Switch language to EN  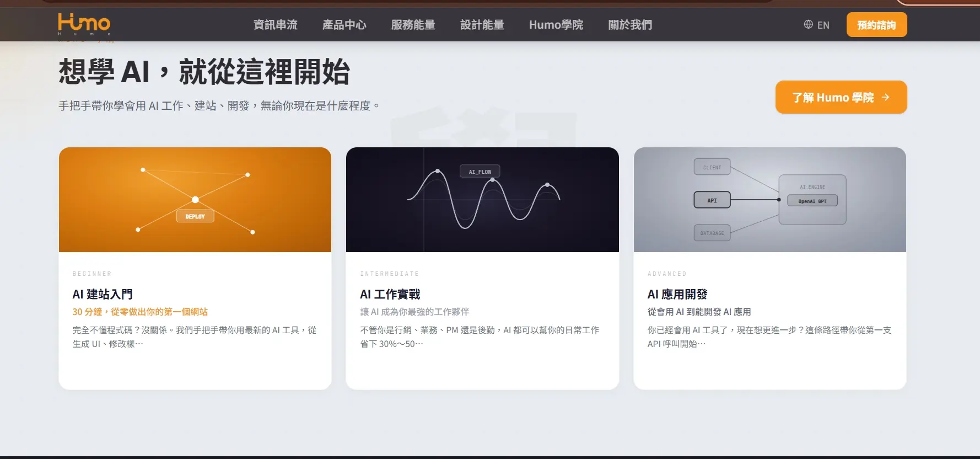[822, 25]
